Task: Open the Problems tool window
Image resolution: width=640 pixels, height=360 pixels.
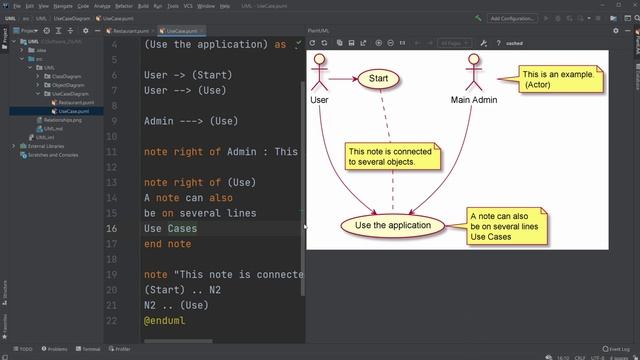Action: pyautogui.click(x=54, y=349)
